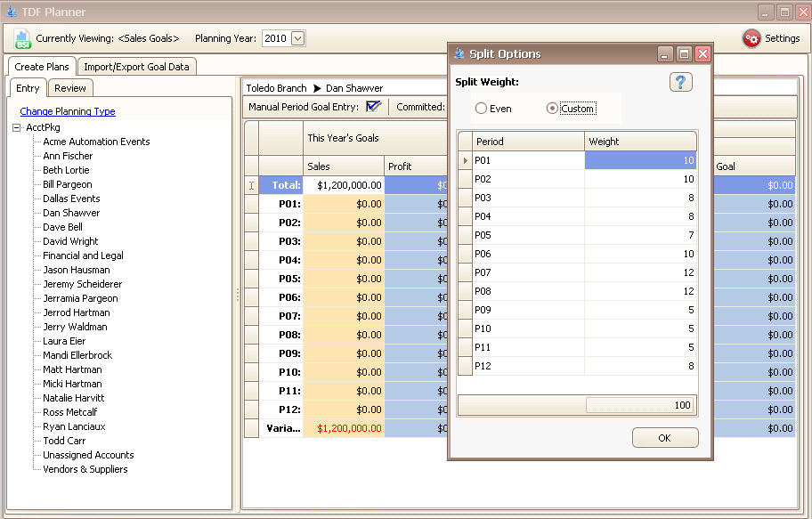
Task: Click the P05 weight value 7
Action: tap(640, 235)
